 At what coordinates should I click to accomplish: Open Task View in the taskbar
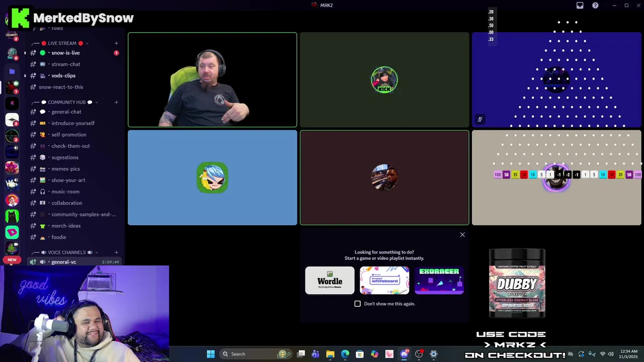tap(301, 354)
